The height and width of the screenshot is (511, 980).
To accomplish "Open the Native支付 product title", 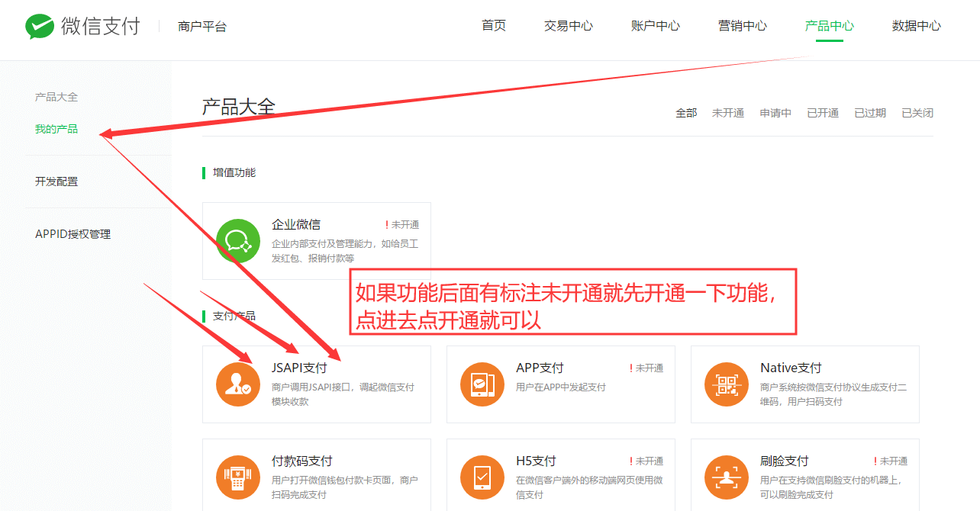I will (x=791, y=368).
